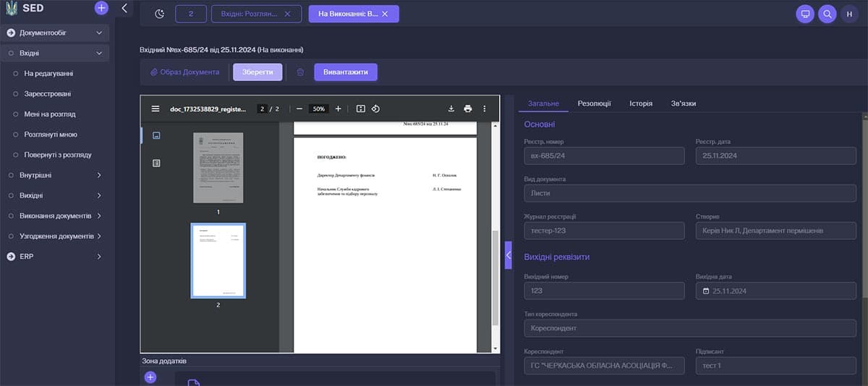Switch to Резолюції tab
This screenshot has height=386, width=868.
594,104
